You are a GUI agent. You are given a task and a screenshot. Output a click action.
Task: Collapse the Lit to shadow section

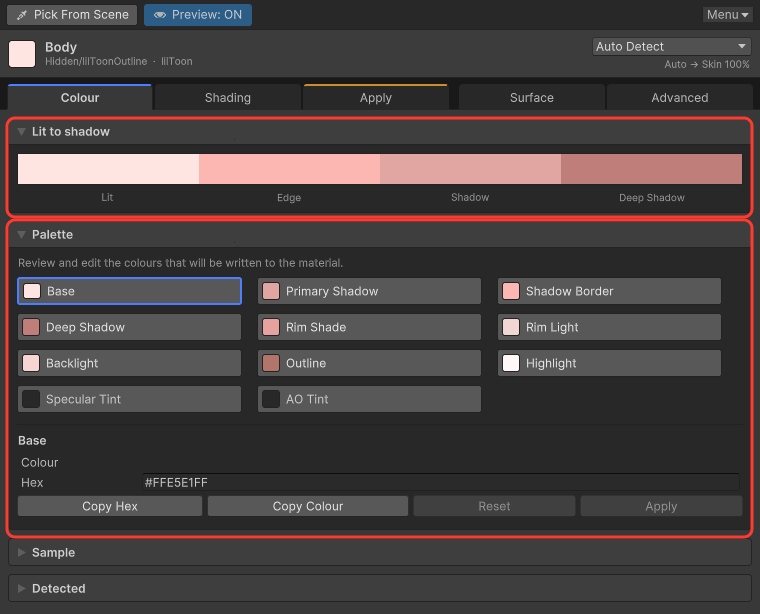click(21, 131)
